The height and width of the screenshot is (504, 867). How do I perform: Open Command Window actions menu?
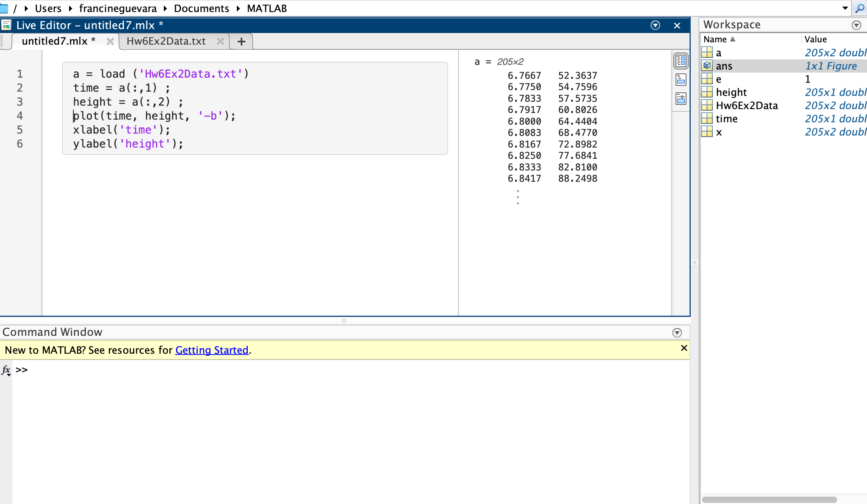click(x=677, y=332)
